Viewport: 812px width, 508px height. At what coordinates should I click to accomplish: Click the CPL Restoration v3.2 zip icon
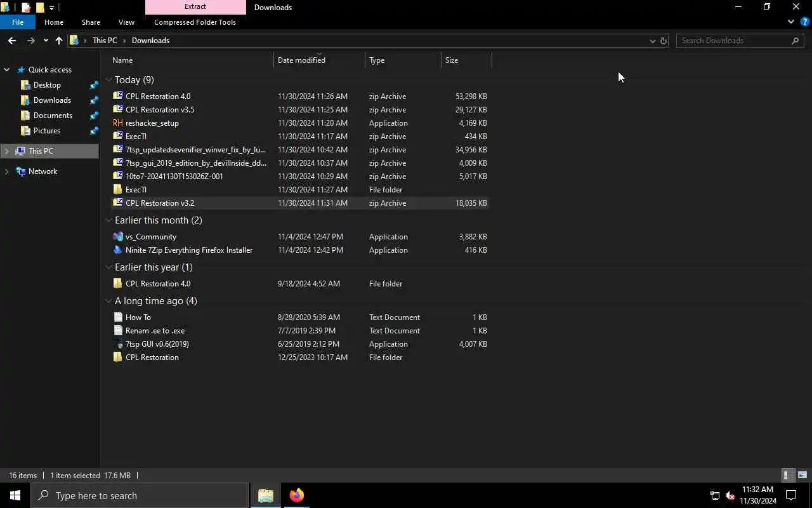(117, 203)
